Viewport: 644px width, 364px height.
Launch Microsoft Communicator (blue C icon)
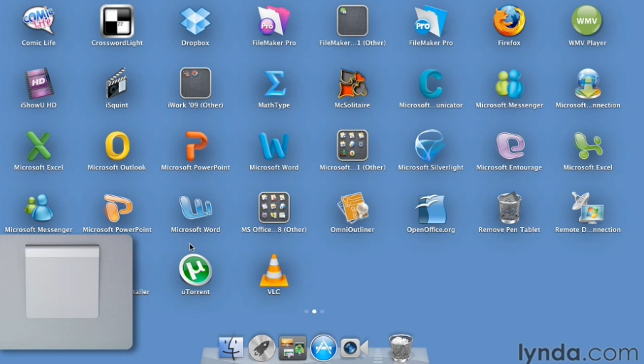[431, 83]
